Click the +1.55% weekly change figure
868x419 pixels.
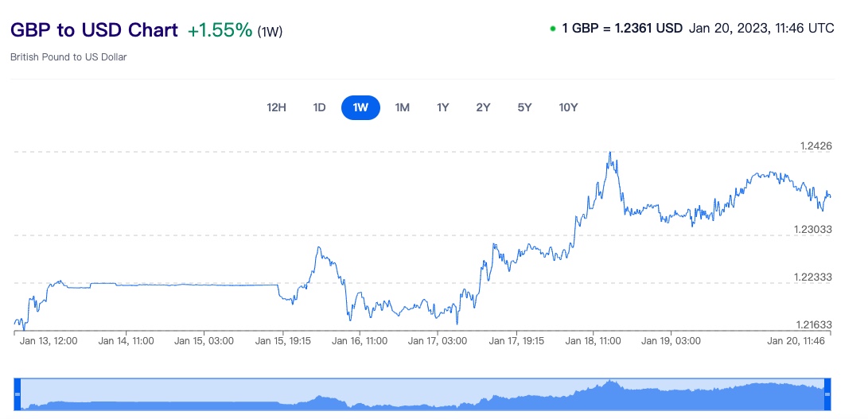click(220, 30)
